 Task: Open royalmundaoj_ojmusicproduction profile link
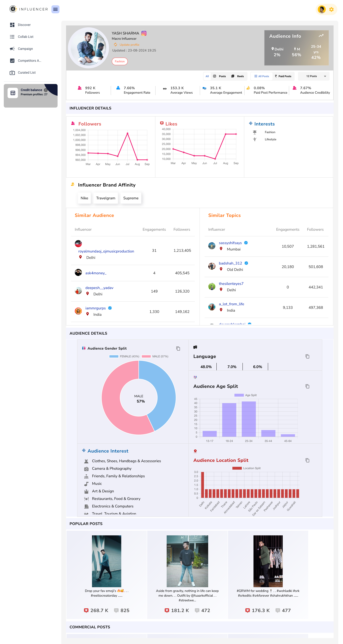(106, 251)
